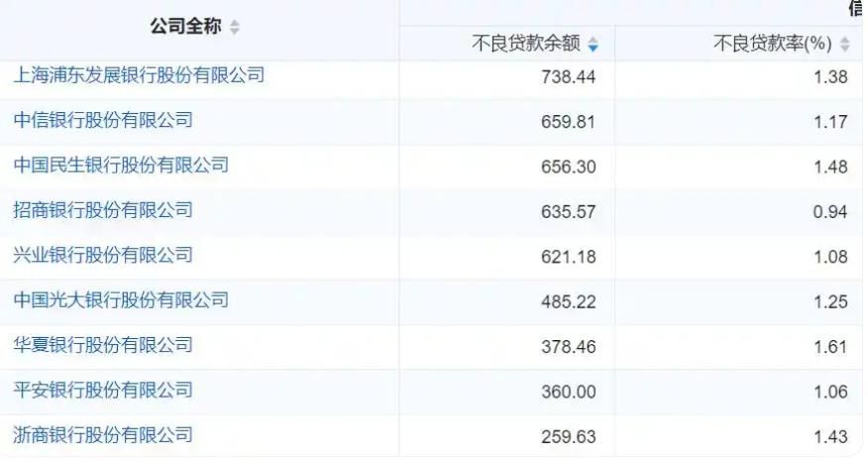Open the 中信银行股份有限公司 link
This screenshot has height=461, width=868.
(103, 120)
